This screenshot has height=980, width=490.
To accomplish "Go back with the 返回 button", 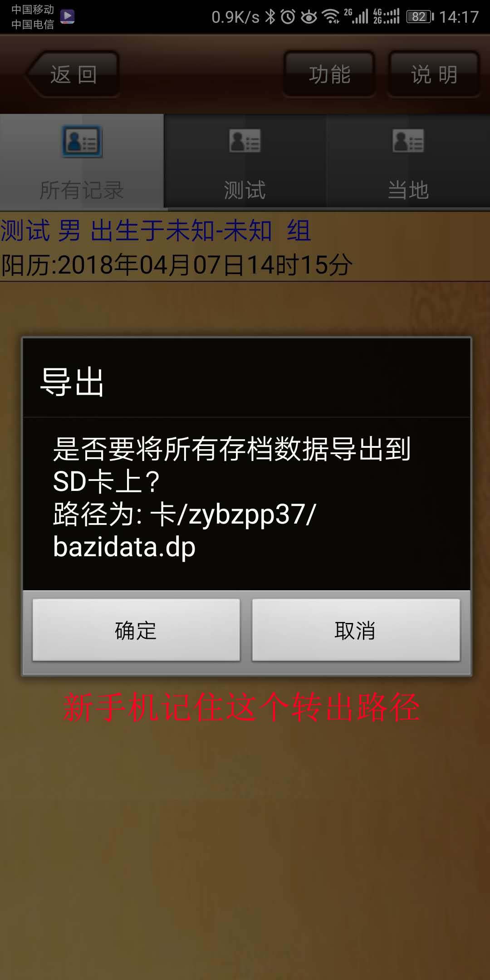I will pyautogui.click(x=73, y=74).
